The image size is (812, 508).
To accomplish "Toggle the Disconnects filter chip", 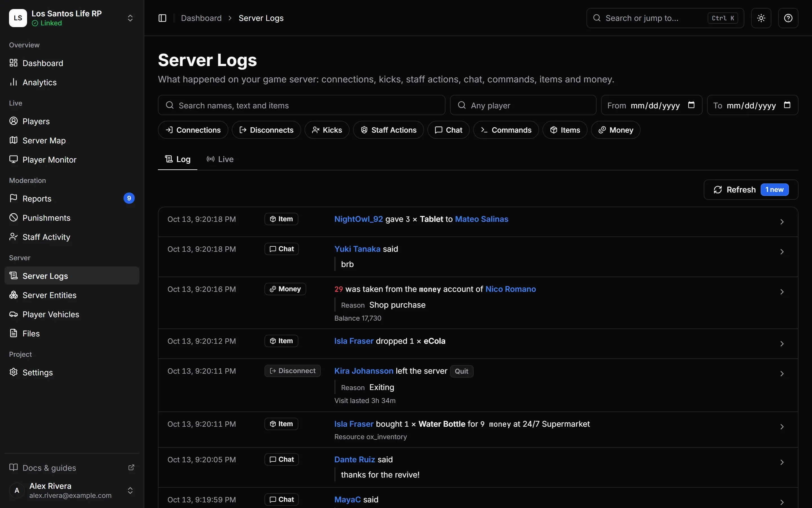I will [x=266, y=130].
